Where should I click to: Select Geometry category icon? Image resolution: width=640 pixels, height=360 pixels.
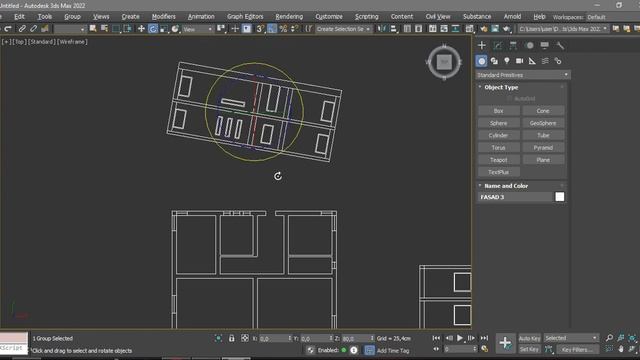tap(482, 61)
